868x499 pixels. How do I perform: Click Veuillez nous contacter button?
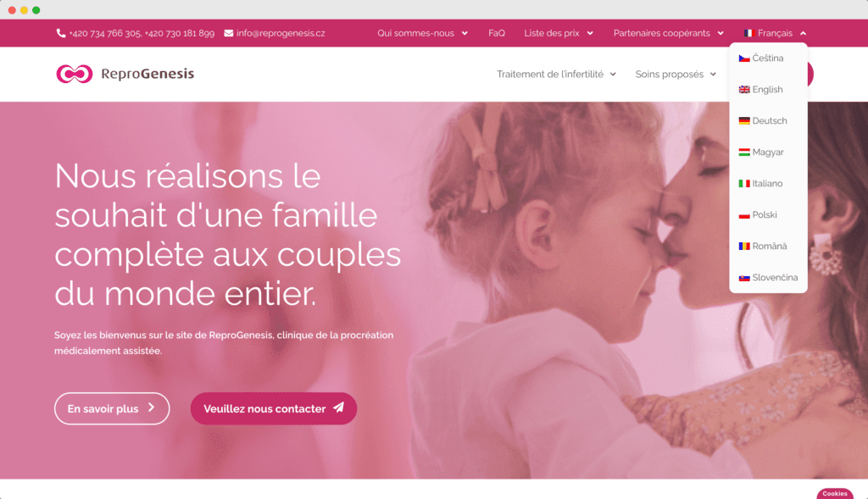tap(274, 409)
